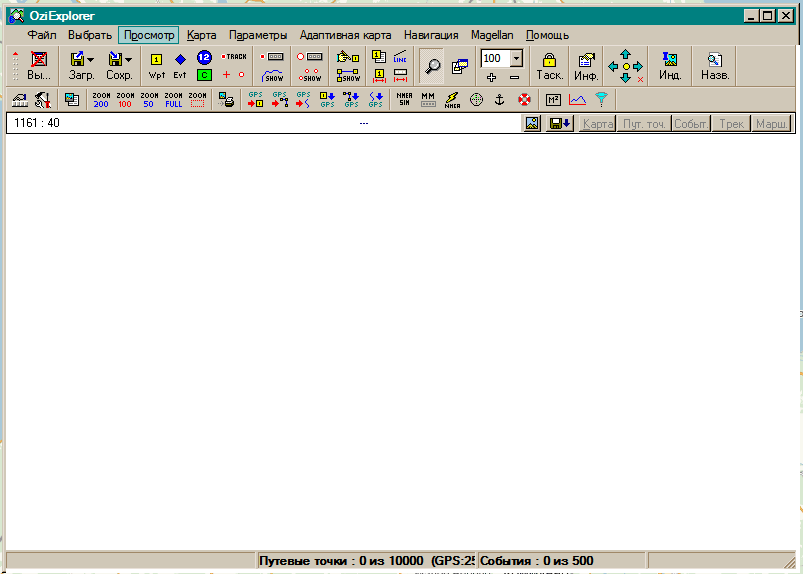Click the M² area calculation icon
This screenshot has height=574, width=803.
(553, 100)
